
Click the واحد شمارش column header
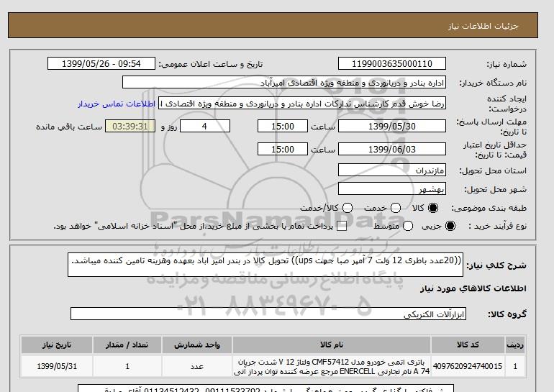197,345
